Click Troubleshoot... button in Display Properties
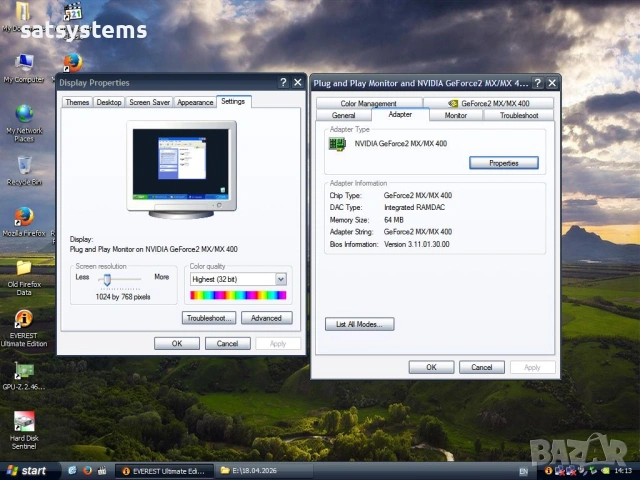 (x=209, y=318)
